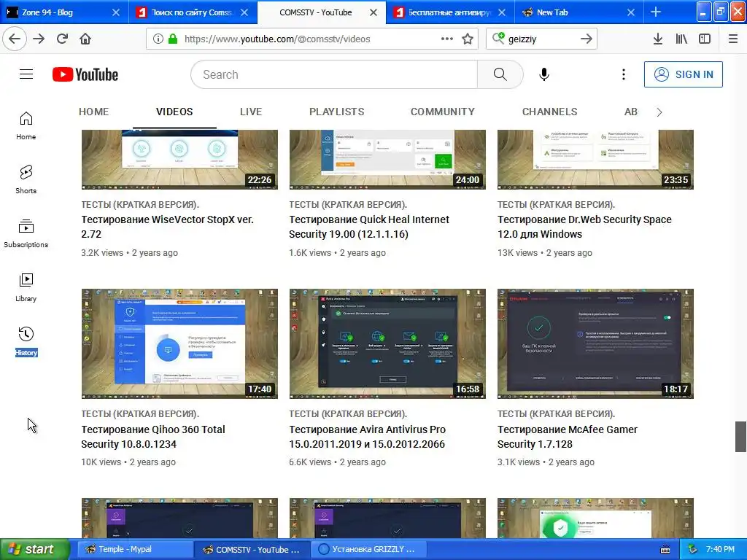Open YouTube guide hamburger menu
Screen dimensions: 747x560
(x=26, y=74)
